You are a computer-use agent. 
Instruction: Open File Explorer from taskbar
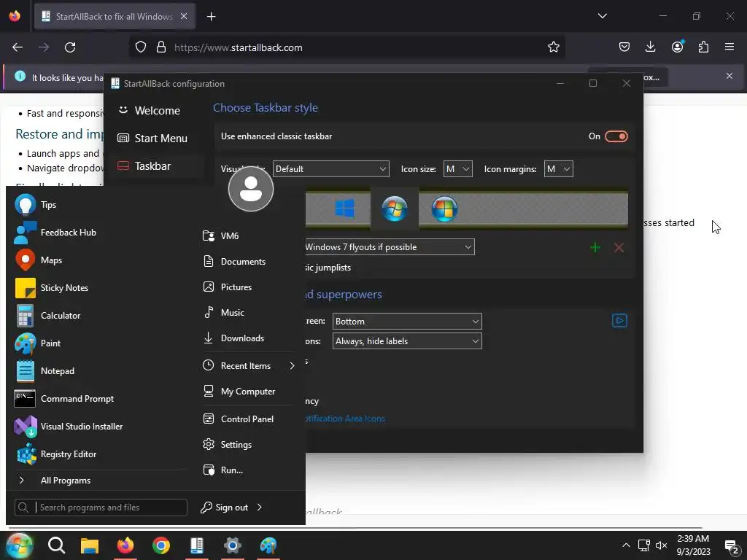click(x=90, y=545)
